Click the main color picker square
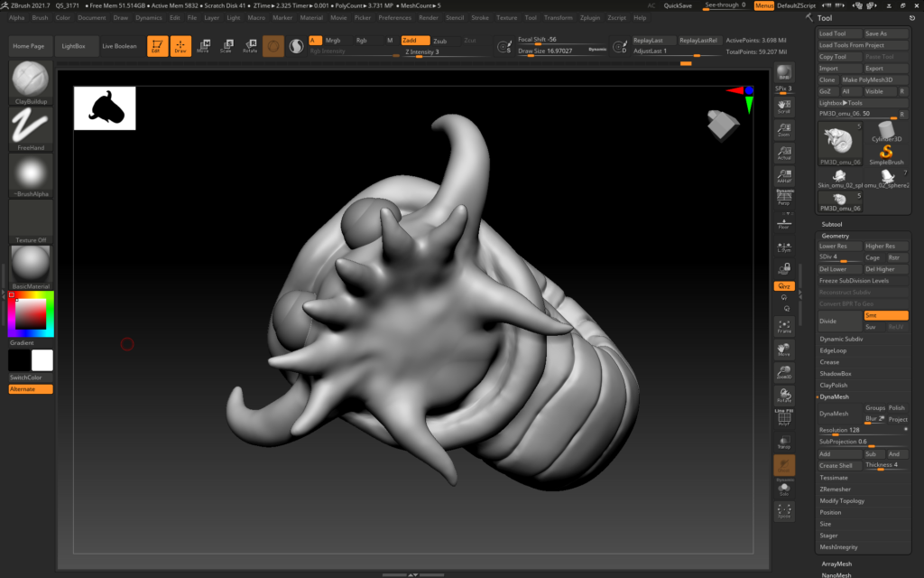The height and width of the screenshot is (578, 924). pyautogui.click(x=31, y=313)
